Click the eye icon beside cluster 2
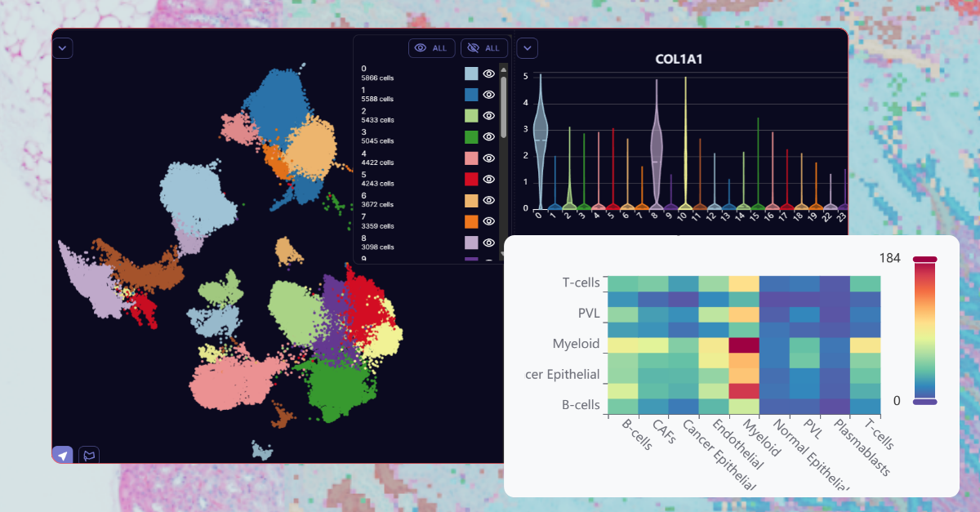This screenshot has height=512, width=980. click(x=488, y=115)
